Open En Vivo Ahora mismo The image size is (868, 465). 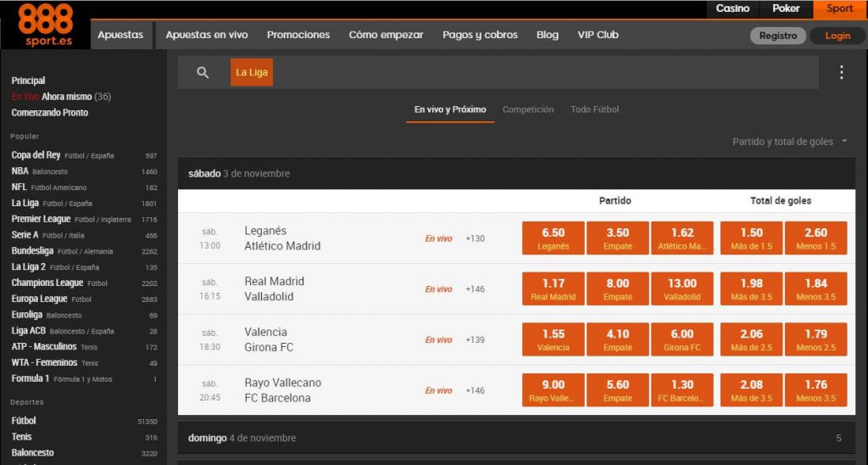pos(61,97)
